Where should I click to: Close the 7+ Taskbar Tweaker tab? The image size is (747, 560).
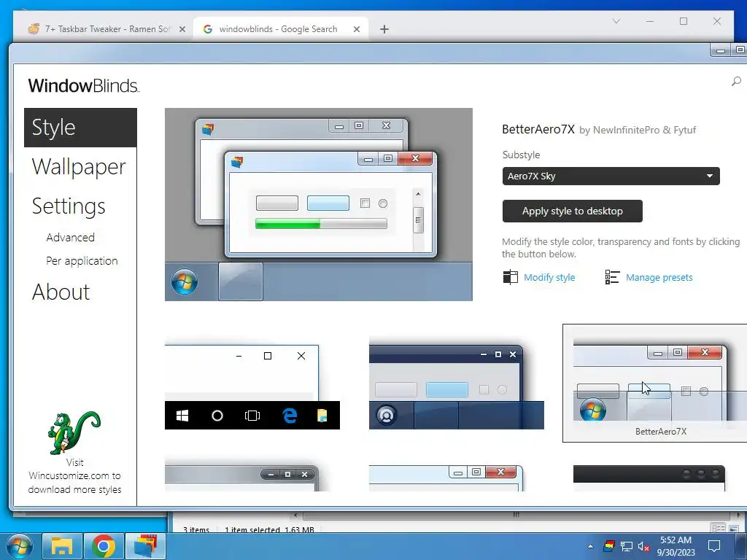coord(182,29)
